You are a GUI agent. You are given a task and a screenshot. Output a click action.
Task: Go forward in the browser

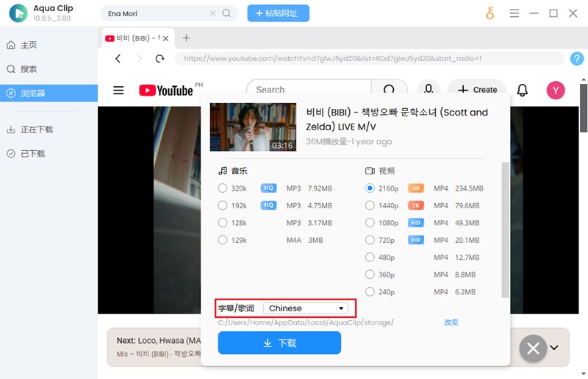pyautogui.click(x=139, y=59)
